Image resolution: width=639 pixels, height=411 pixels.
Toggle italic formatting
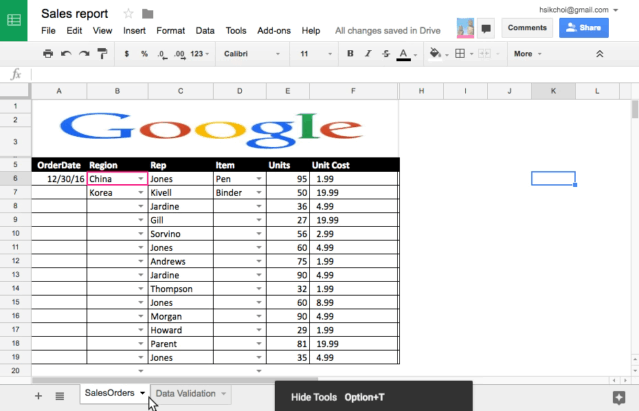[x=368, y=53]
